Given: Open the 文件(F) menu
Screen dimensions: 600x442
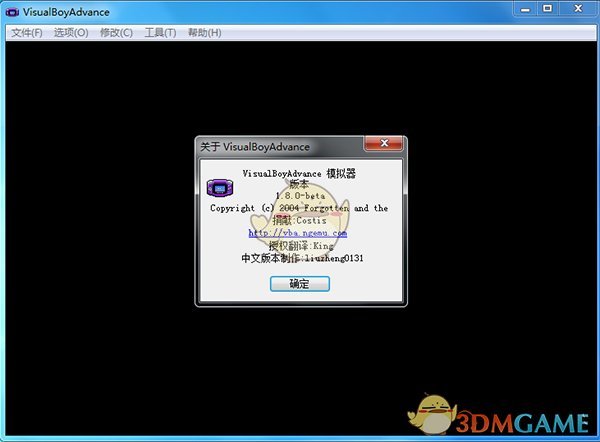Looking at the screenshot, I should tap(27, 32).
